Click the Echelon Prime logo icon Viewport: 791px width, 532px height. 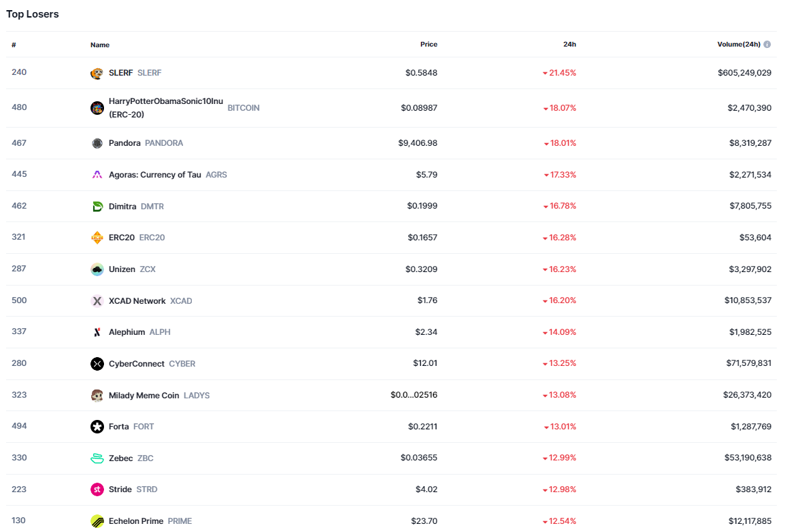(x=97, y=521)
